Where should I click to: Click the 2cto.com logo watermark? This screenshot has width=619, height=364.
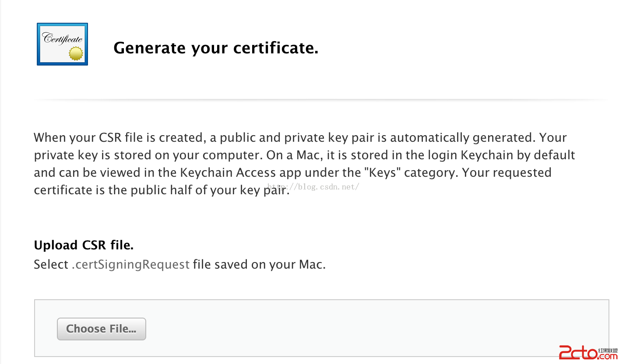(x=578, y=352)
